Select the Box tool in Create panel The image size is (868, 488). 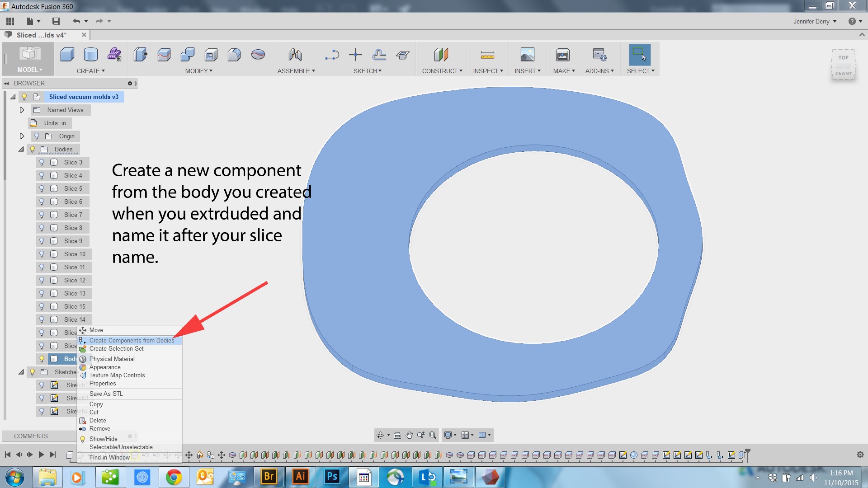[x=67, y=54]
